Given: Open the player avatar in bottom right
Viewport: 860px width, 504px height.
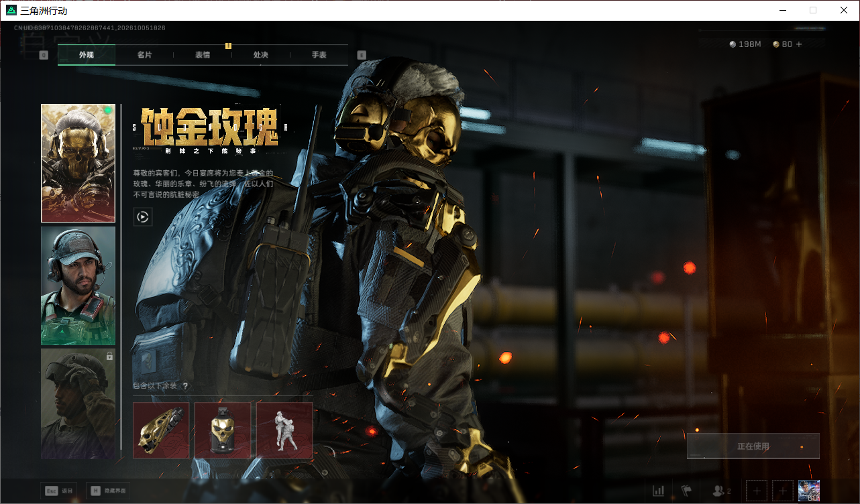Looking at the screenshot, I should (x=809, y=491).
